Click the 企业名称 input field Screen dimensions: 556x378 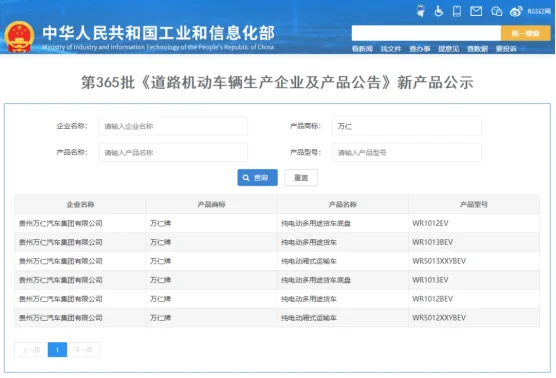point(173,126)
